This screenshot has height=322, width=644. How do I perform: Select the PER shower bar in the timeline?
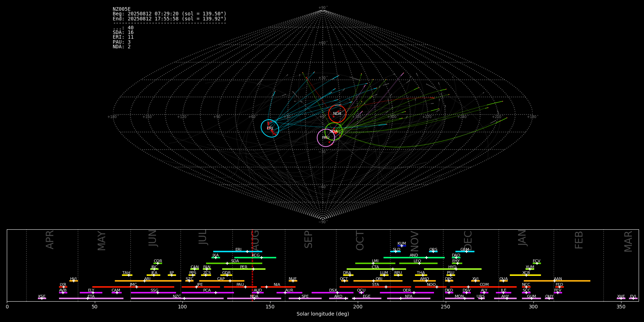tap(244, 269)
